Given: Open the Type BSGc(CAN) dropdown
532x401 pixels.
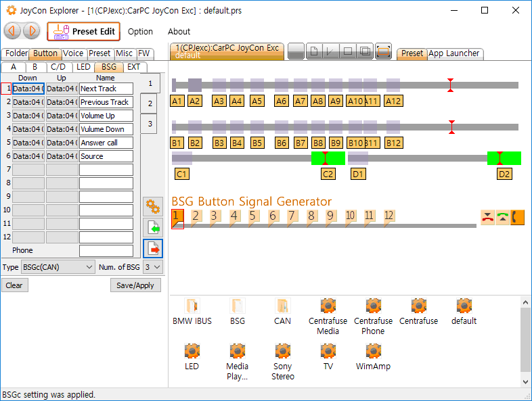Looking at the screenshot, I should click(58, 267).
